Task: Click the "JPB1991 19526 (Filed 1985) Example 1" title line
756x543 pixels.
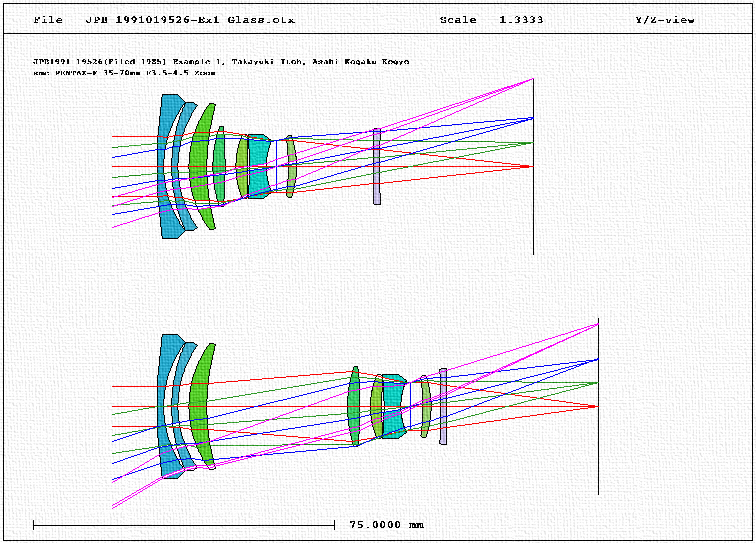Action: click(221, 62)
